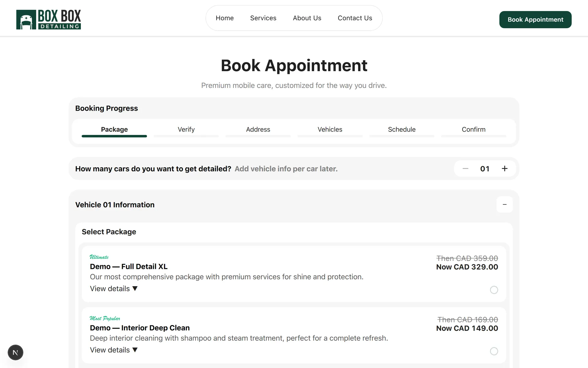
Task: Click the Then CAD 169.00 strikethrough price
Action: pyautogui.click(x=468, y=320)
